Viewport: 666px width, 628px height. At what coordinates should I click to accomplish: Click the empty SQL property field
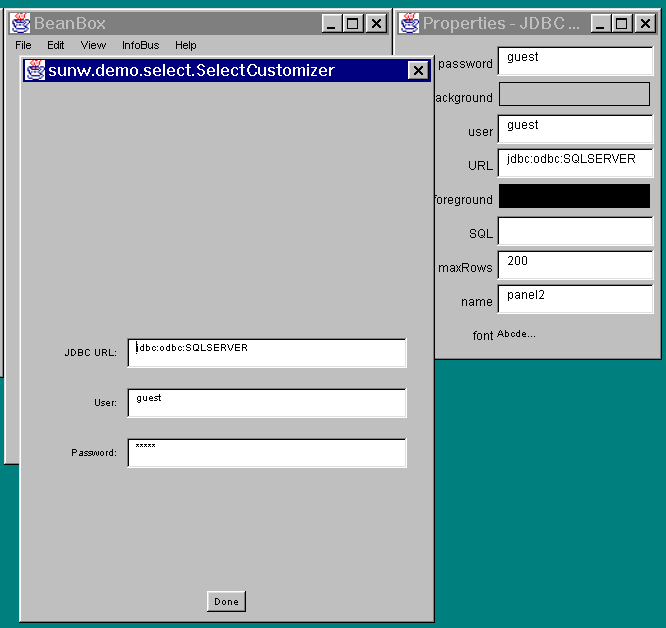click(x=575, y=231)
